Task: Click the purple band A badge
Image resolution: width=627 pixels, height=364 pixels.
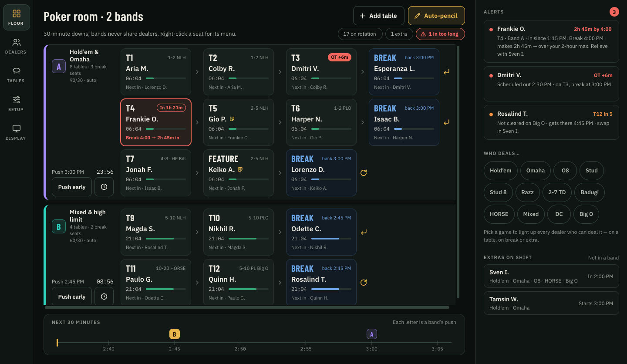Action: click(x=59, y=67)
